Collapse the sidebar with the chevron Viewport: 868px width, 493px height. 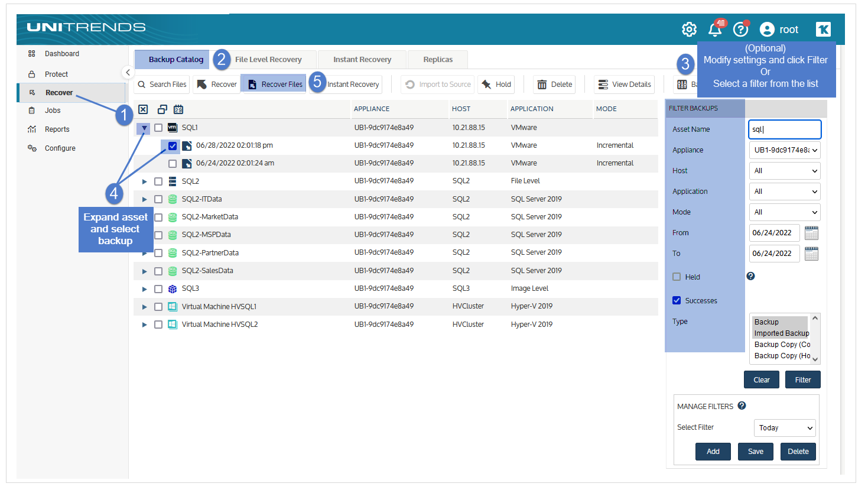128,72
